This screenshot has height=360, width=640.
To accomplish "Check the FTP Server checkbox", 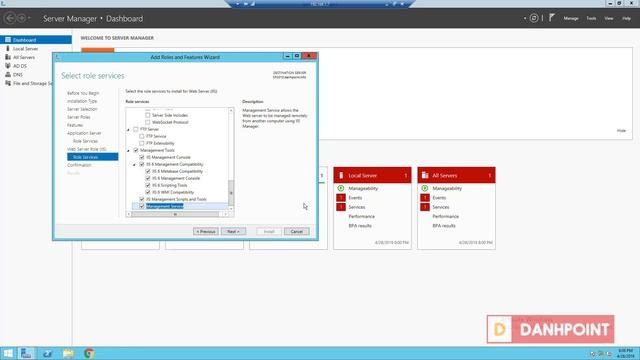I will point(136,129).
